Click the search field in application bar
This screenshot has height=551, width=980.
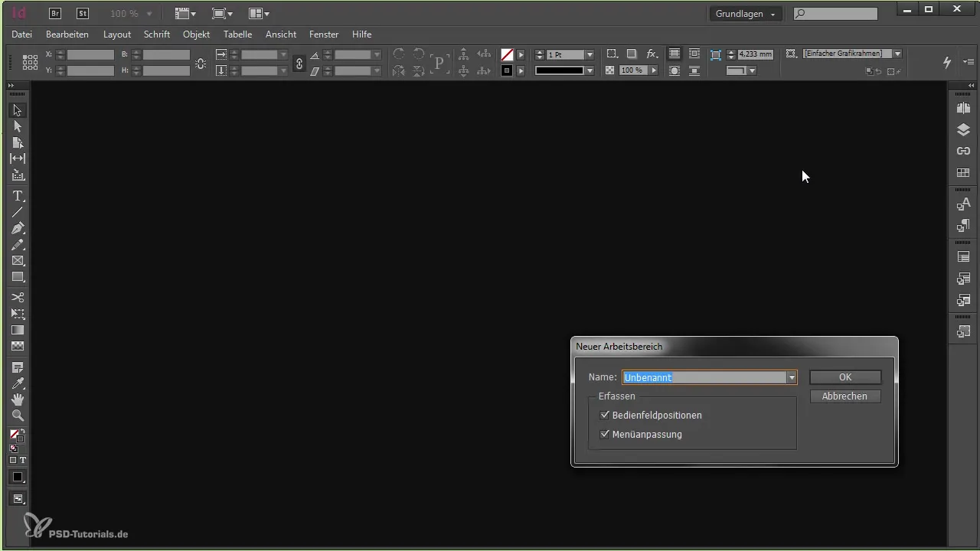(x=835, y=14)
